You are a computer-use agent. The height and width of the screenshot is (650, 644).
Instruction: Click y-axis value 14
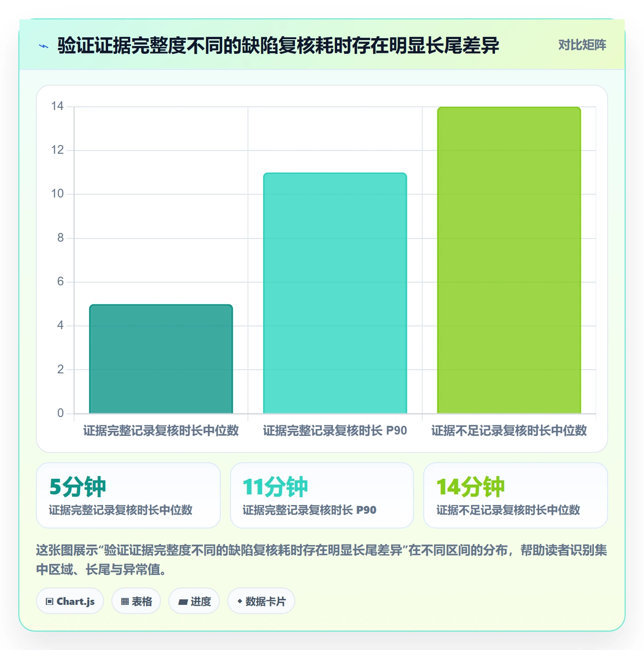(57, 106)
